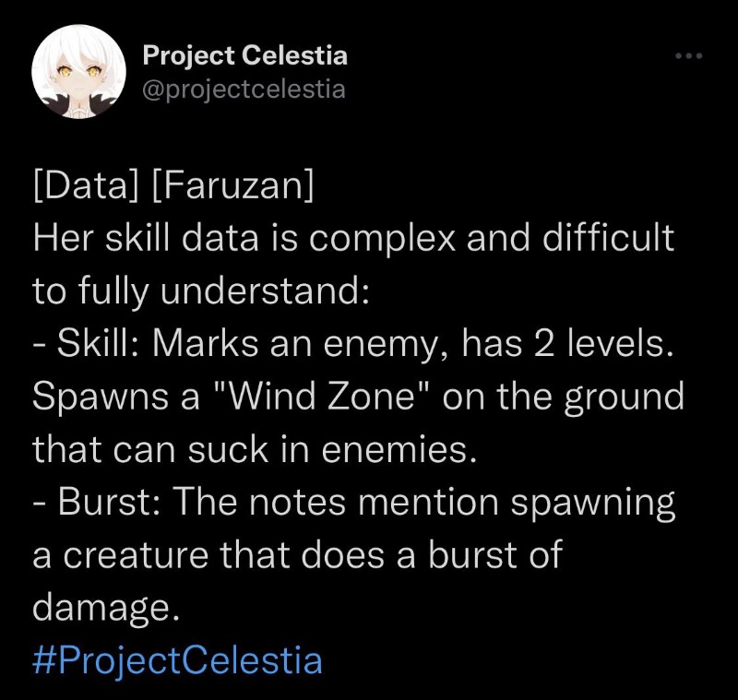Click the "to fully understand:" line
The image size is (738, 700).
coord(200,291)
